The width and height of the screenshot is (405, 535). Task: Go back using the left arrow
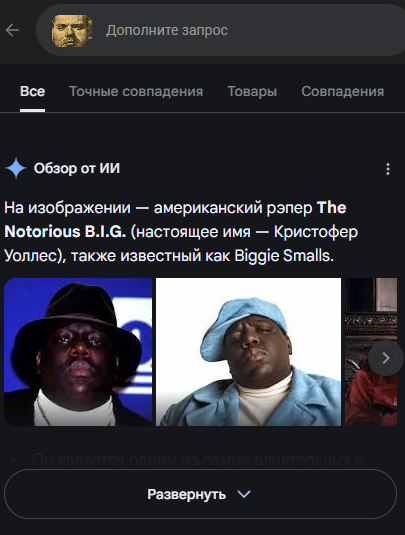[12, 30]
